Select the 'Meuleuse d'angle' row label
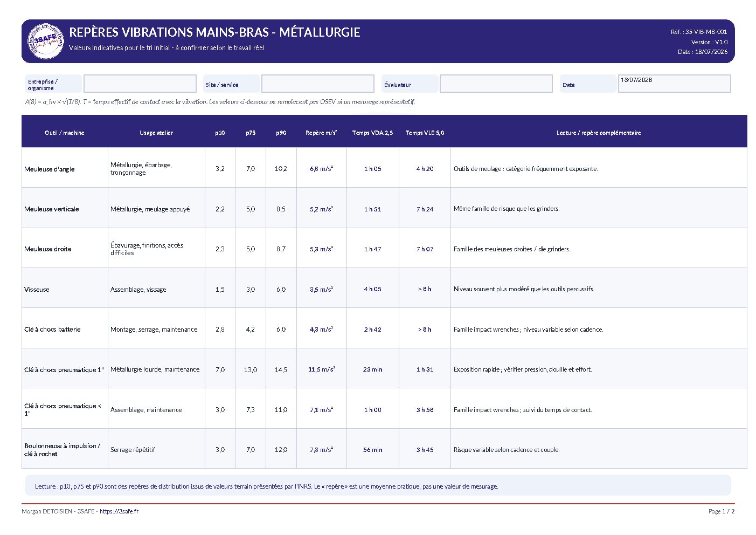 [x=50, y=169]
